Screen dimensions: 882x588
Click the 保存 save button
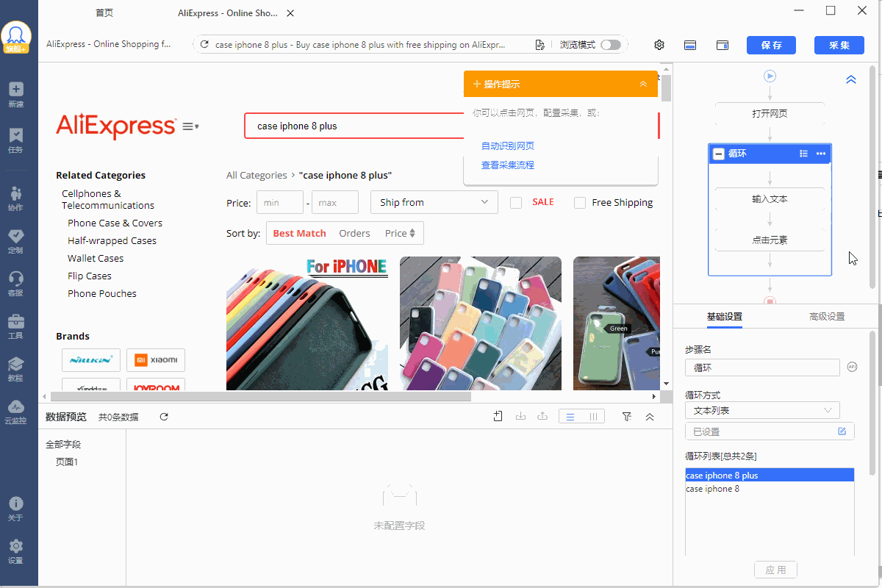[x=771, y=45]
